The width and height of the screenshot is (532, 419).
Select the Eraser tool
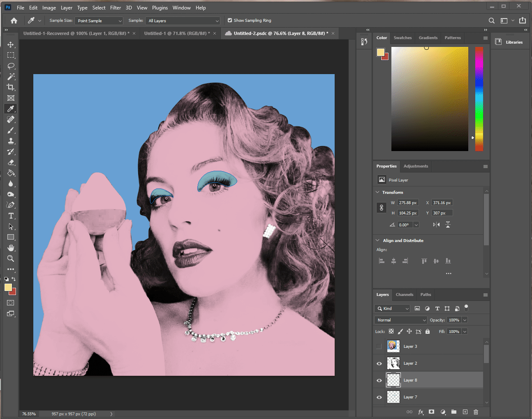pos(11,162)
